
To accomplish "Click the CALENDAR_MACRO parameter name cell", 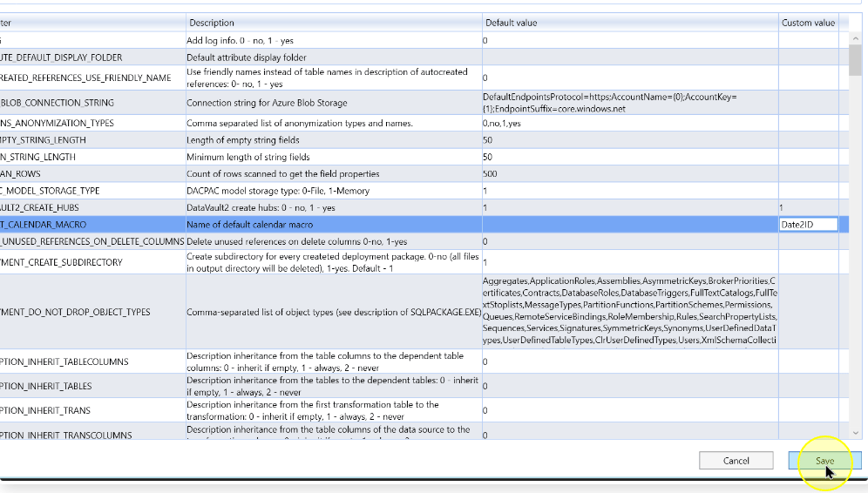I will coord(92,224).
